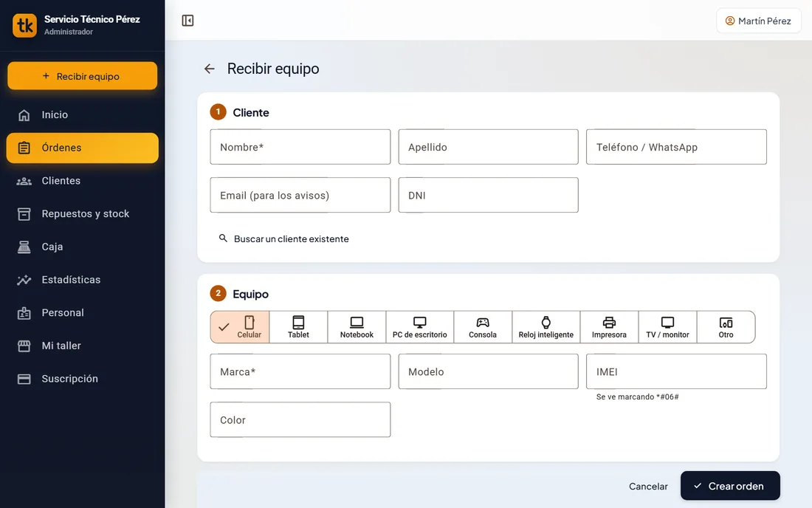Choose PC de escritorio device type
This screenshot has width=812, height=508.
(x=420, y=327)
